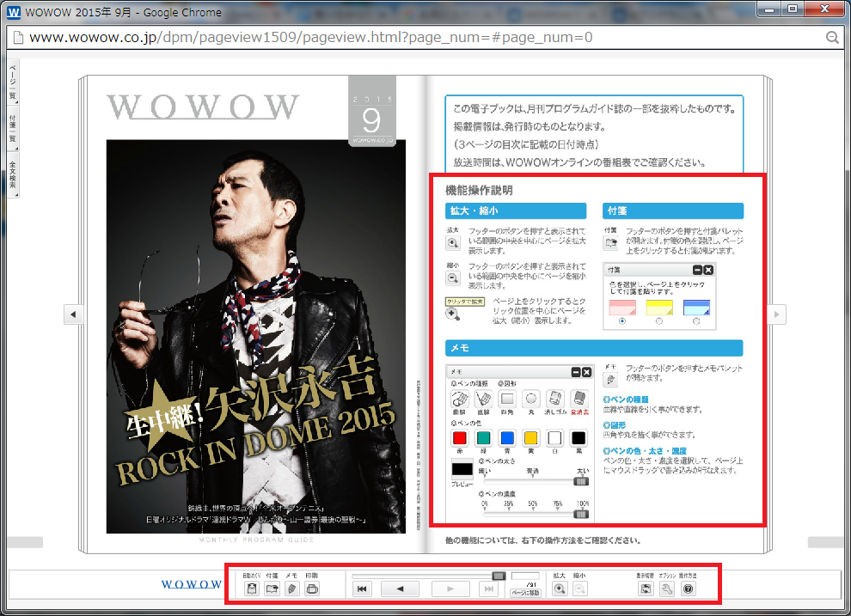Image resolution: width=851 pixels, height=616 pixels.
Task: Click 全消去 erase-all in memo illustration
Action: pos(579,399)
